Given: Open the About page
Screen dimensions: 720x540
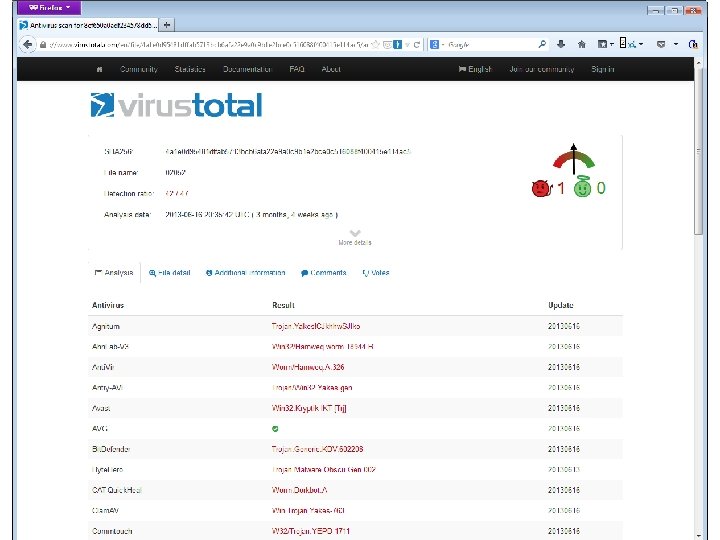Looking at the screenshot, I should point(331,69).
